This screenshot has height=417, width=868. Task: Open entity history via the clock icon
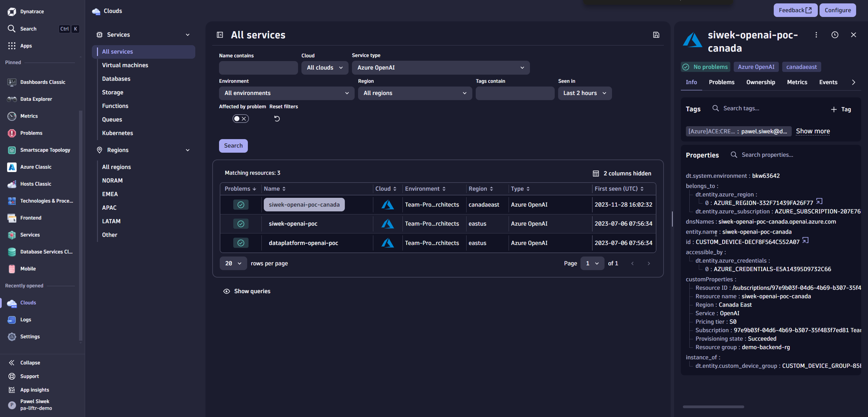(835, 35)
